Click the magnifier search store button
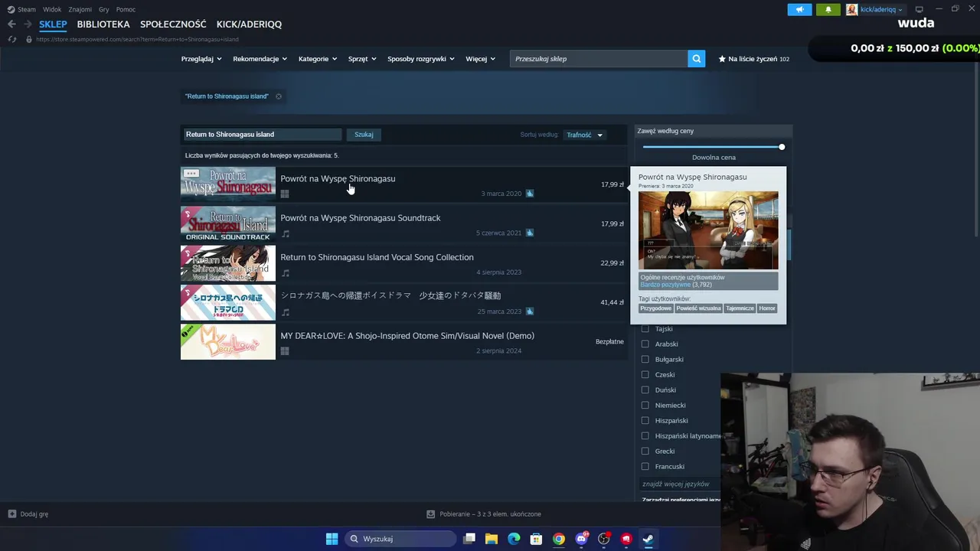Viewport: 980px width, 551px height. (x=696, y=58)
